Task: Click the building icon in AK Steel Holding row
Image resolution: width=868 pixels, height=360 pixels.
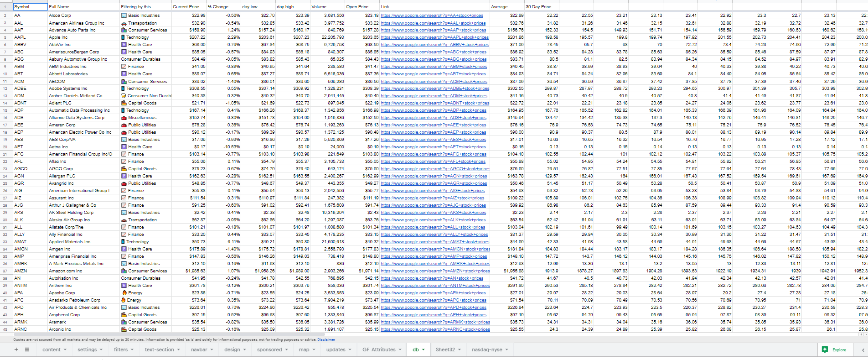Action: coord(124,213)
